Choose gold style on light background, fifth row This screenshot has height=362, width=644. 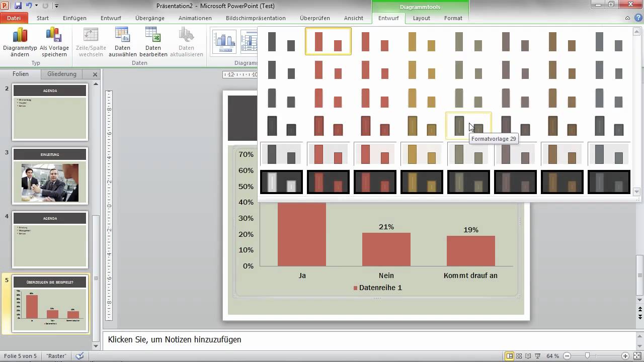(x=422, y=154)
